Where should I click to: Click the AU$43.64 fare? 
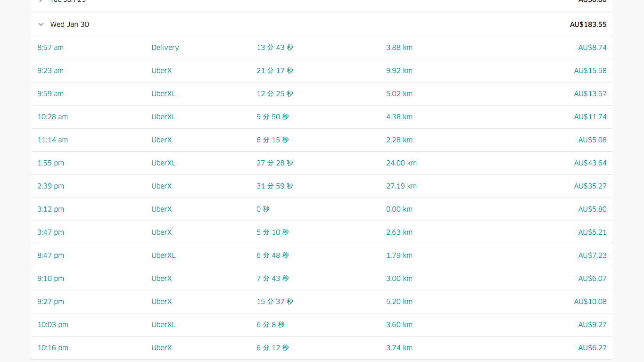590,163
